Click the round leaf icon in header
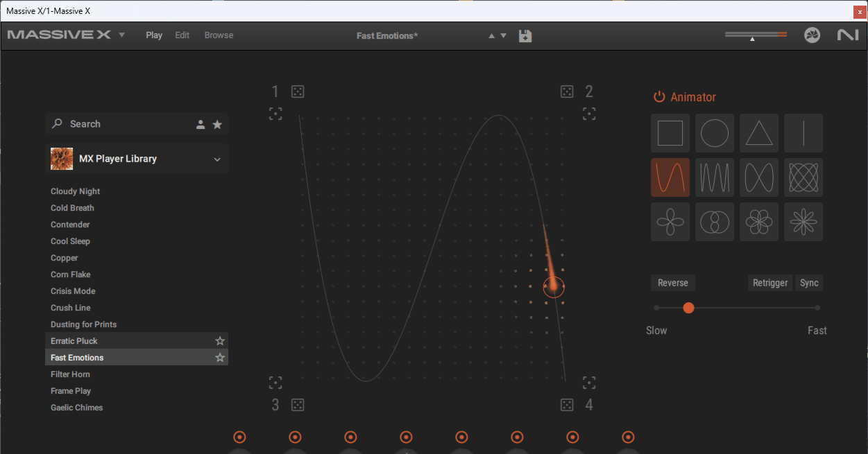This screenshot has height=454, width=868. pos(812,35)
